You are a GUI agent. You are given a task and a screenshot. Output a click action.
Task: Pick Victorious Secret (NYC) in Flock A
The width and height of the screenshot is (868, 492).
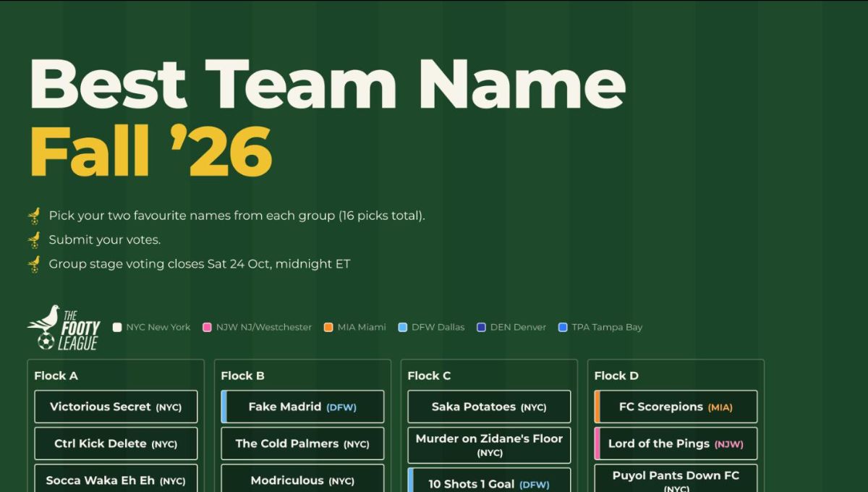(116, 407)
